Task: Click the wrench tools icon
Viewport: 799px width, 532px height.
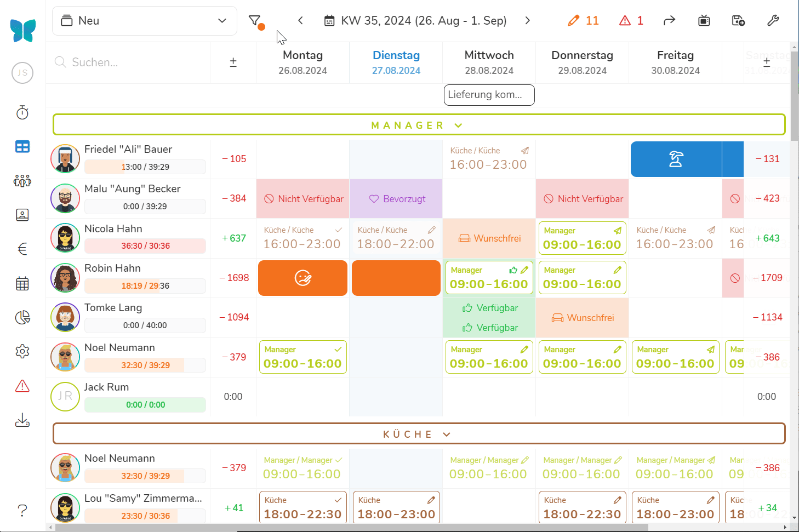Action: (x=773, y=21)
